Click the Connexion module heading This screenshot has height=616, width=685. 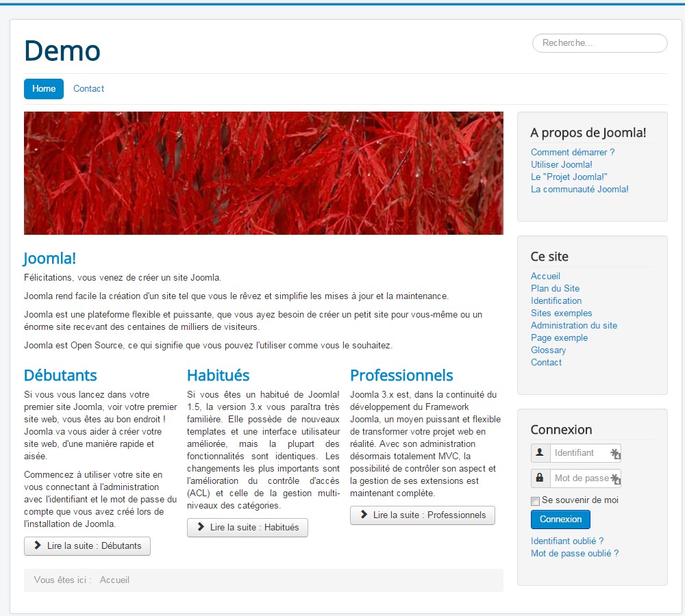pos(561,430)
